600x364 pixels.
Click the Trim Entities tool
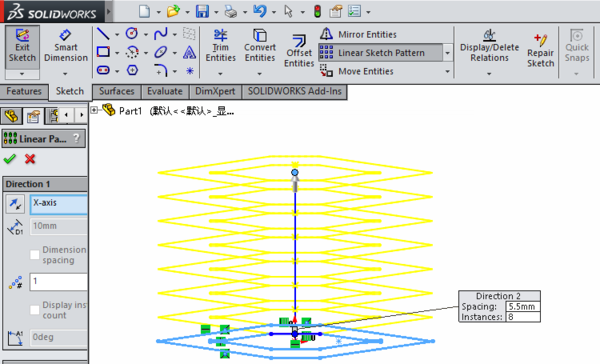click(220, 46)
